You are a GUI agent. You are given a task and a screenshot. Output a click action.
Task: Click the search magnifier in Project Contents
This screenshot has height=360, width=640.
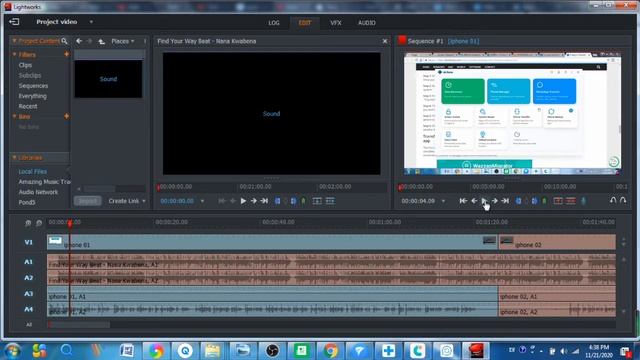[x=64, y=41]
